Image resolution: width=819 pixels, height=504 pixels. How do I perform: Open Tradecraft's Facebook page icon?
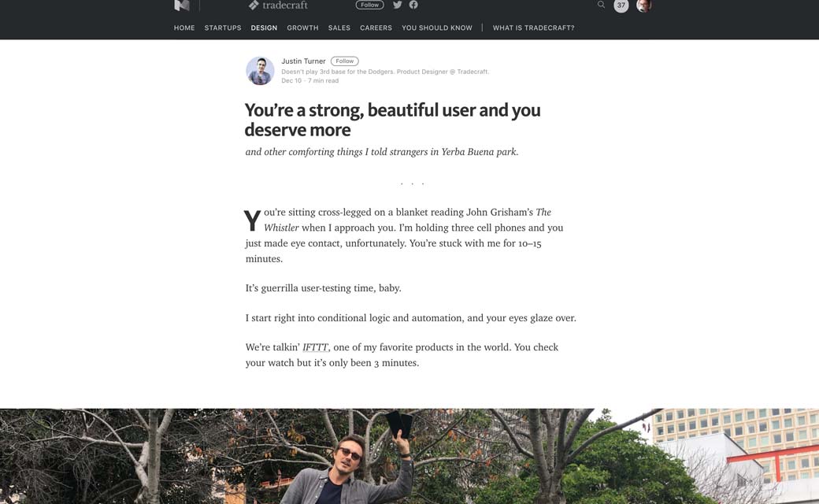tap(413, 5)
